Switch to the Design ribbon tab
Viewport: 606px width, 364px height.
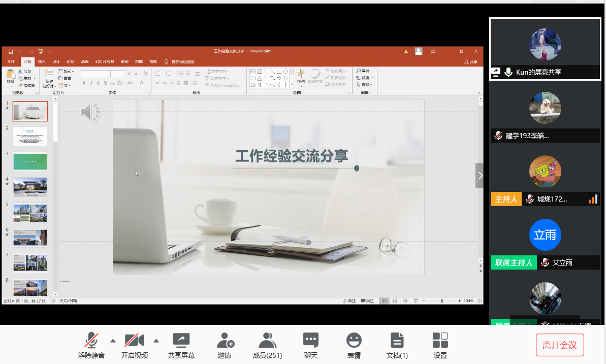click(56, 62)
